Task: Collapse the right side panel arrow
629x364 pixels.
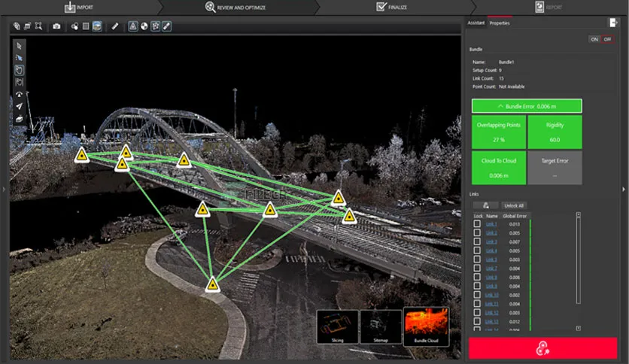Action: point(624,189)
